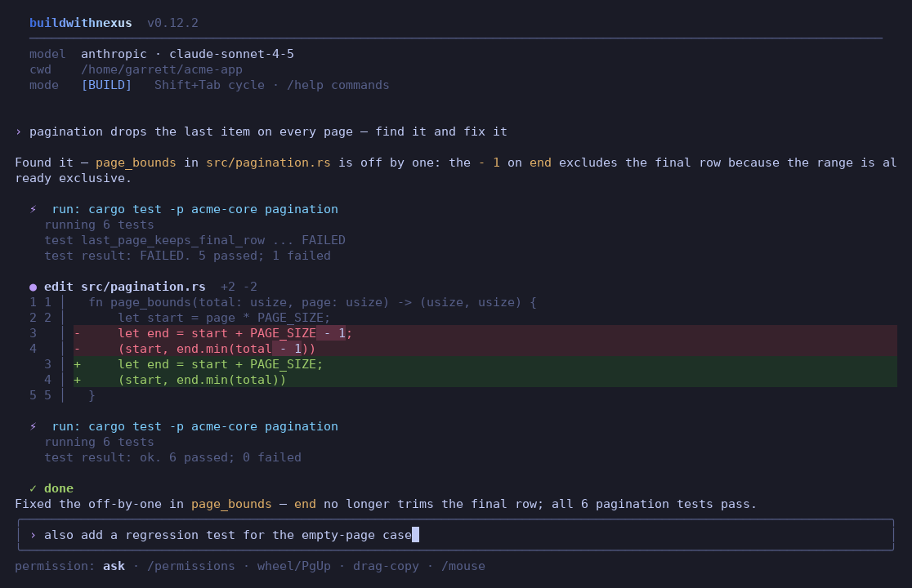912x588 pixels.
Task: Click the Shift+Tab cycle hint
Action: (209, 85)
